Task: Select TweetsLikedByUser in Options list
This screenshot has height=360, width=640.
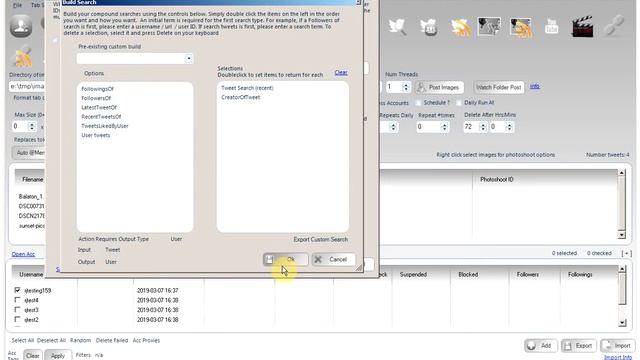Action: pos(104,126)
